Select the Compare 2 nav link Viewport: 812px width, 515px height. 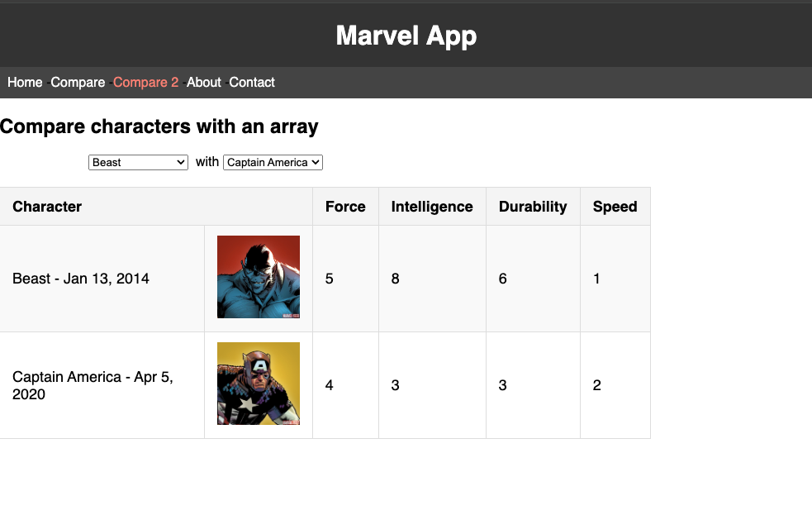point(145,83)
